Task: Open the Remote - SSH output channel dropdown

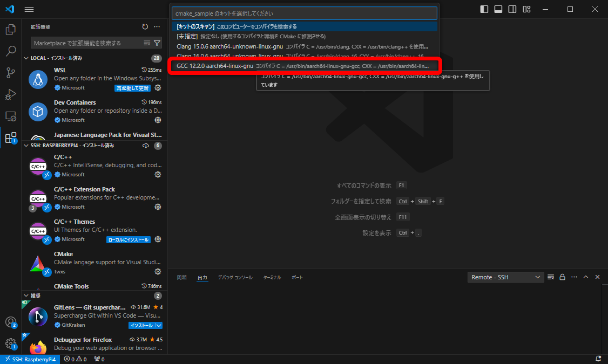Action: (x=505, y=277)
